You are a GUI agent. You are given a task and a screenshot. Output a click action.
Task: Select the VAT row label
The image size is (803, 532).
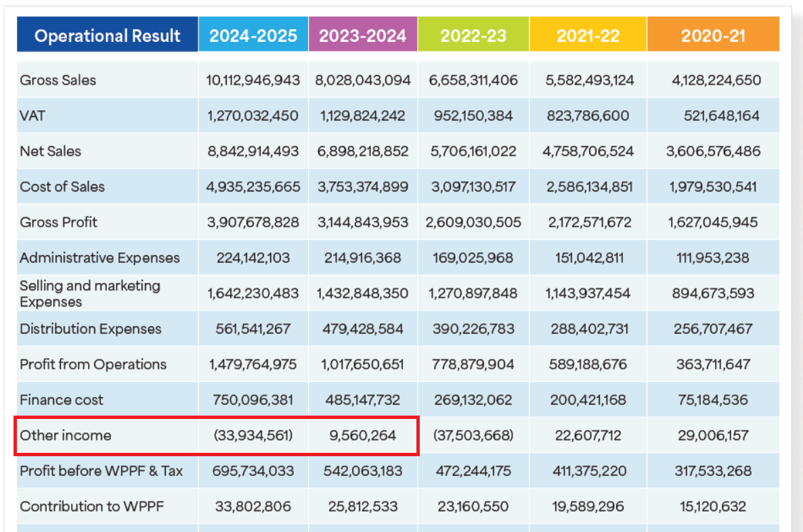click(32, 116)
